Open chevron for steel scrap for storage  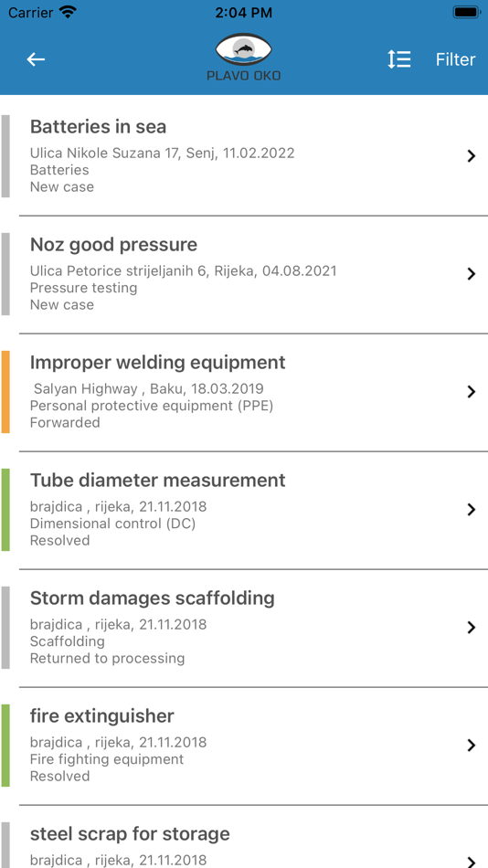(x=472, y=862)
